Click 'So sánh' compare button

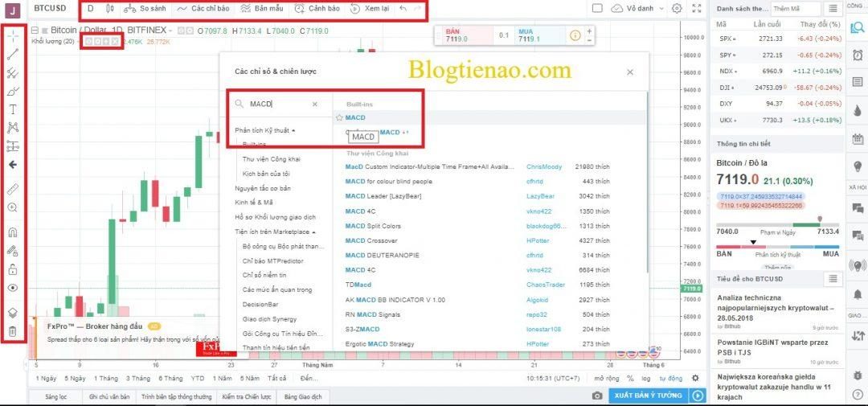point(145,8)
